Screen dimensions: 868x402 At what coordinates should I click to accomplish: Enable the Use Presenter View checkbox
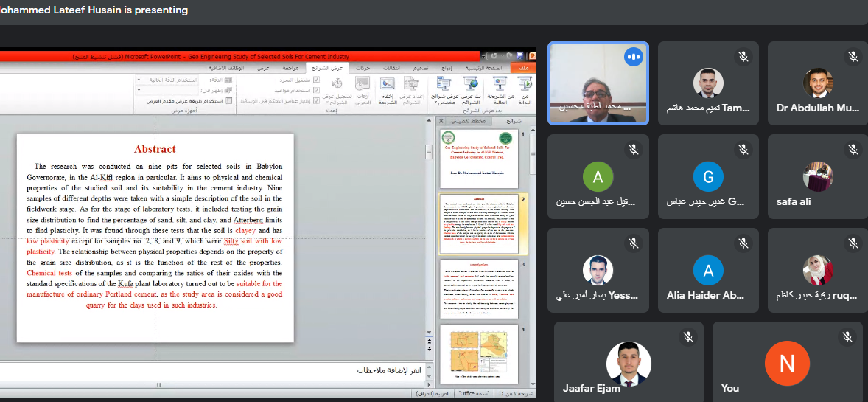(x=229, y=101)
